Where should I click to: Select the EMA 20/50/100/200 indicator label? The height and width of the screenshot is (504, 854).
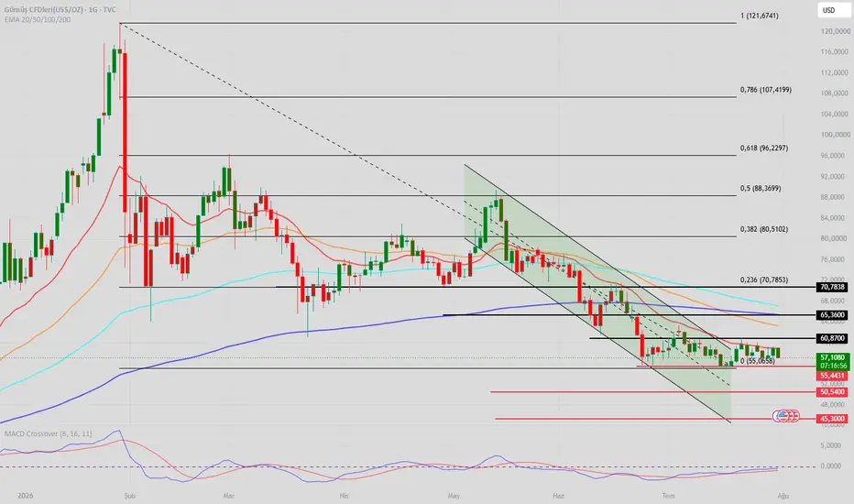pyautogui.click(x=38, y=19)
